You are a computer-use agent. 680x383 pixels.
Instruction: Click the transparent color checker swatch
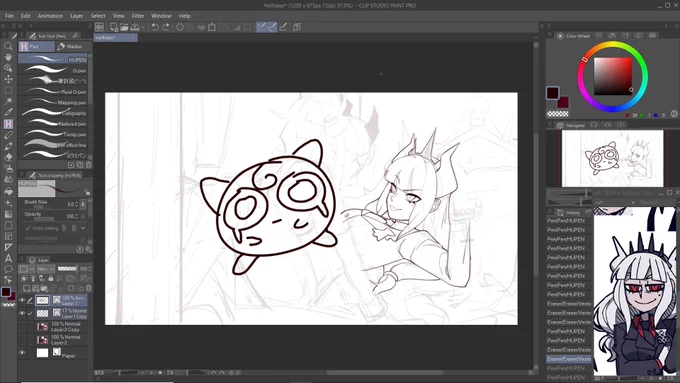(x=558, y=114)
